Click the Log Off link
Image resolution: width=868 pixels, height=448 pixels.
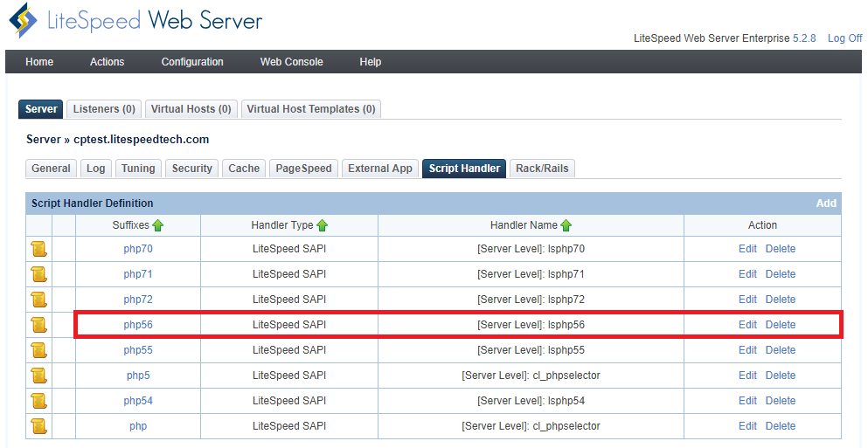844,38
